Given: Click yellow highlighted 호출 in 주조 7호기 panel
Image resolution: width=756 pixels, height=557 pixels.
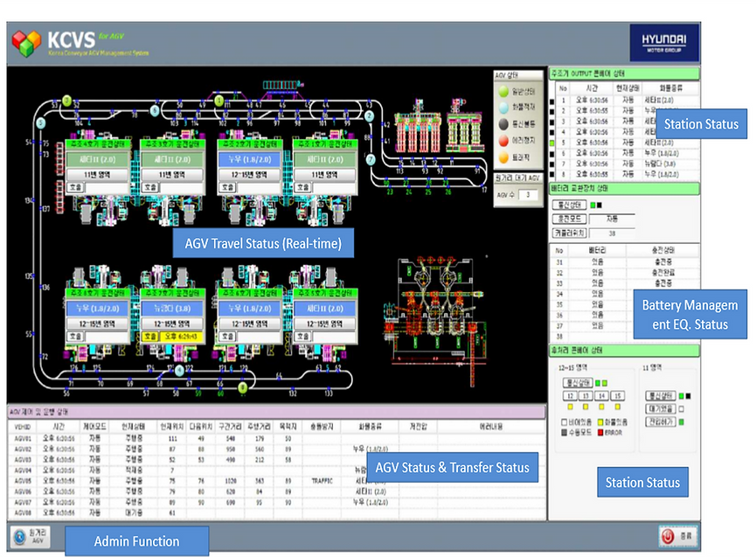Looking at the screenshot, I should coord(150,336).
